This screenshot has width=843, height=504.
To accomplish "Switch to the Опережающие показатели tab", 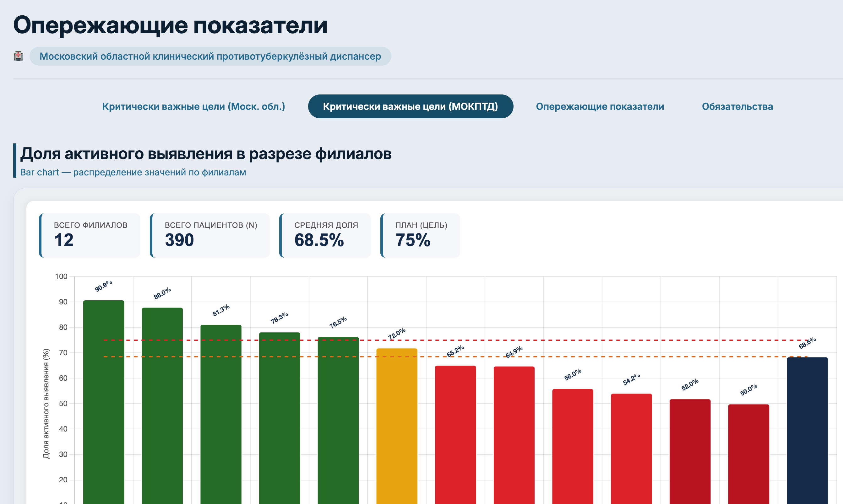I will (600, 107).
